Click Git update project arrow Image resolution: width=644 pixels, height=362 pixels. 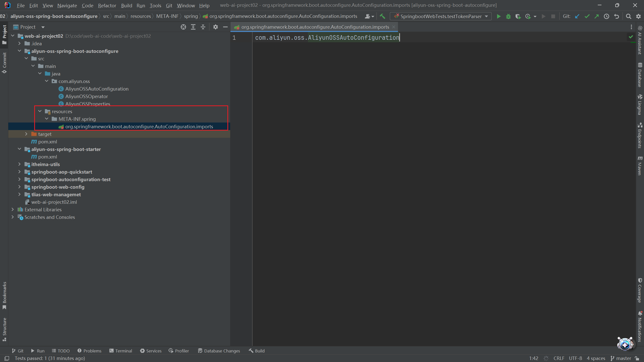577,16
